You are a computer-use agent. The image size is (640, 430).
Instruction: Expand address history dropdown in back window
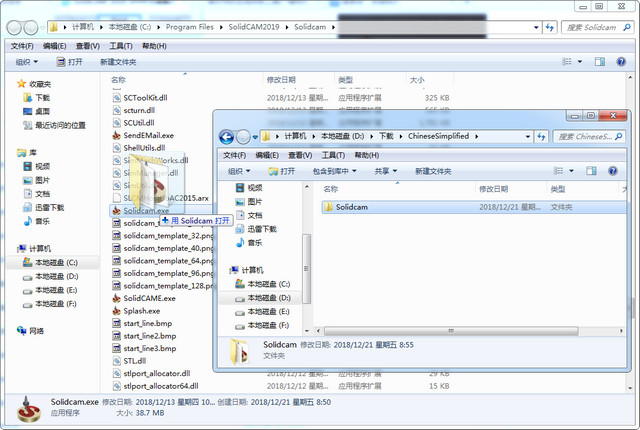[536, 28]
